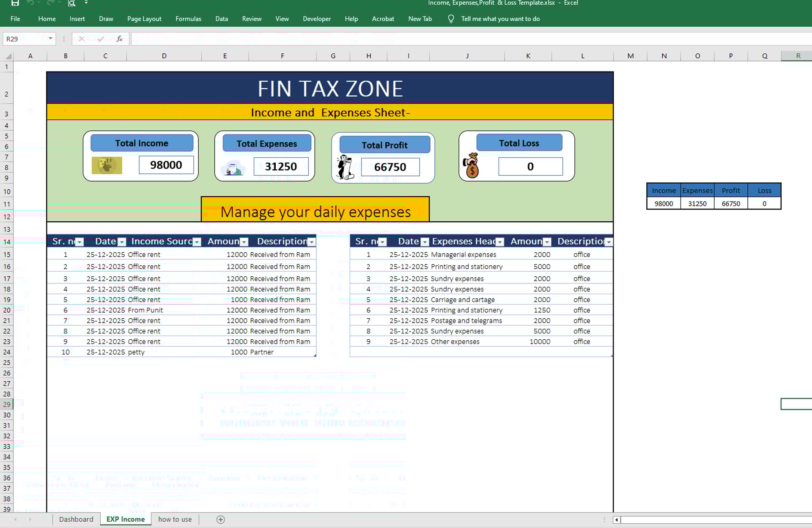Open Customize Quick Access Toolbar arrow
This screenshot has height=528, width=812.
point(86,3)
